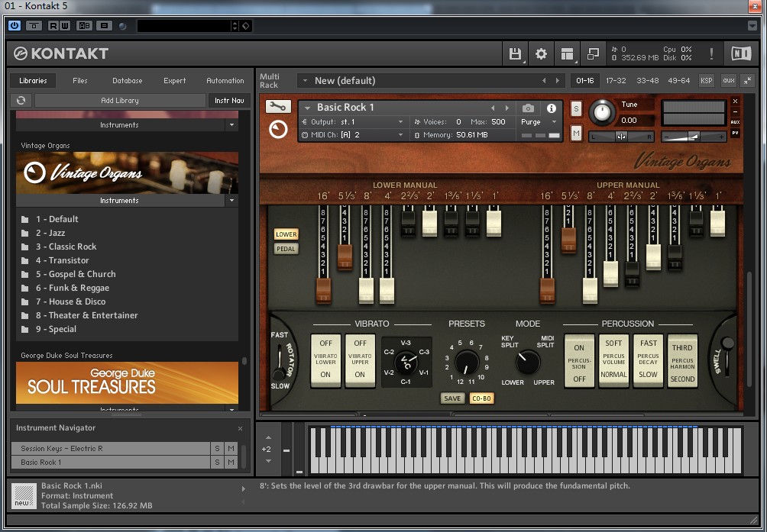Click the Mode key split knob
The width and height of the screenshot is (767, 532).
[528, 362]
